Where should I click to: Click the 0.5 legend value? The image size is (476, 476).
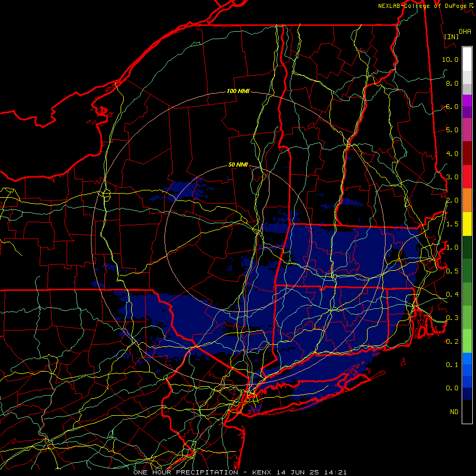click(x=452, y=271)
